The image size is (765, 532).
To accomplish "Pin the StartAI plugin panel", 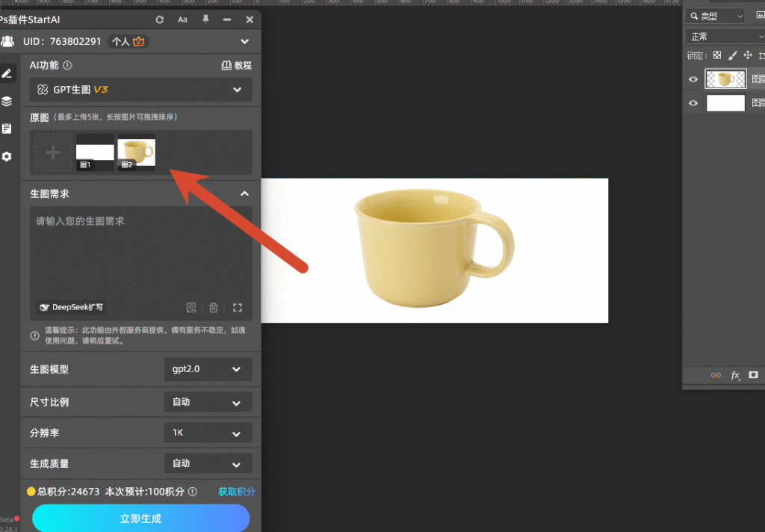I will click(205, 19).
